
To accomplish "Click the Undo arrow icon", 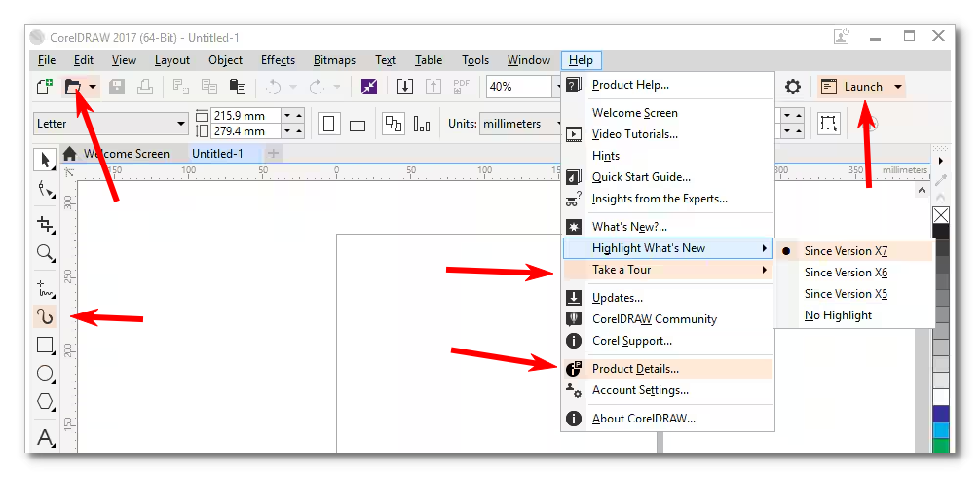I will click(273, 87).
